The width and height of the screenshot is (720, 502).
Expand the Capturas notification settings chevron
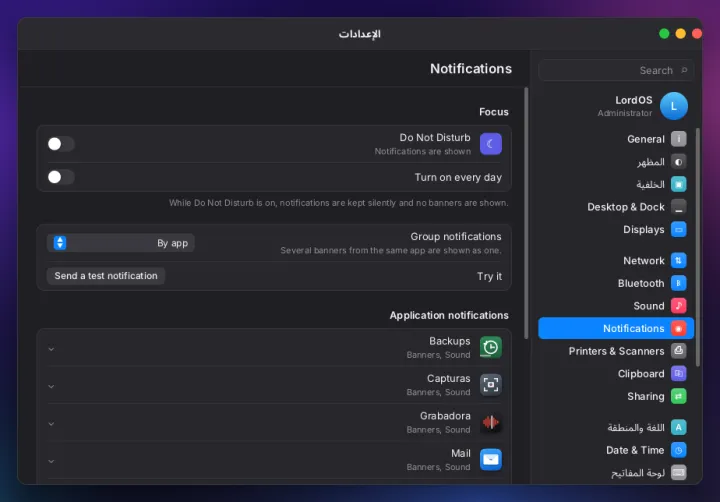click(x=51, y=387)
